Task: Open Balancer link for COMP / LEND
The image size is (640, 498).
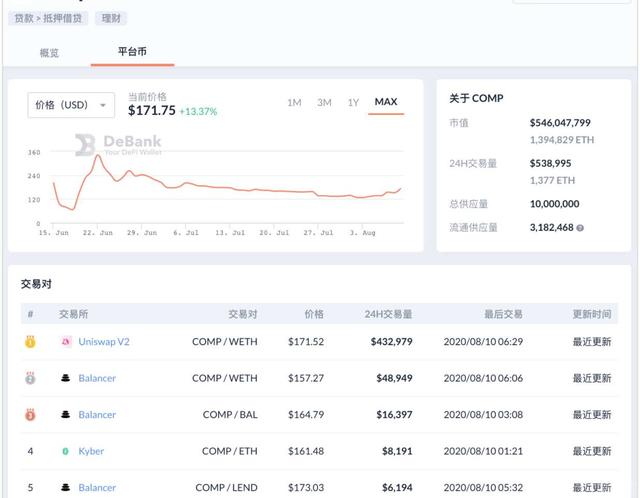Action: pos(97,487)
